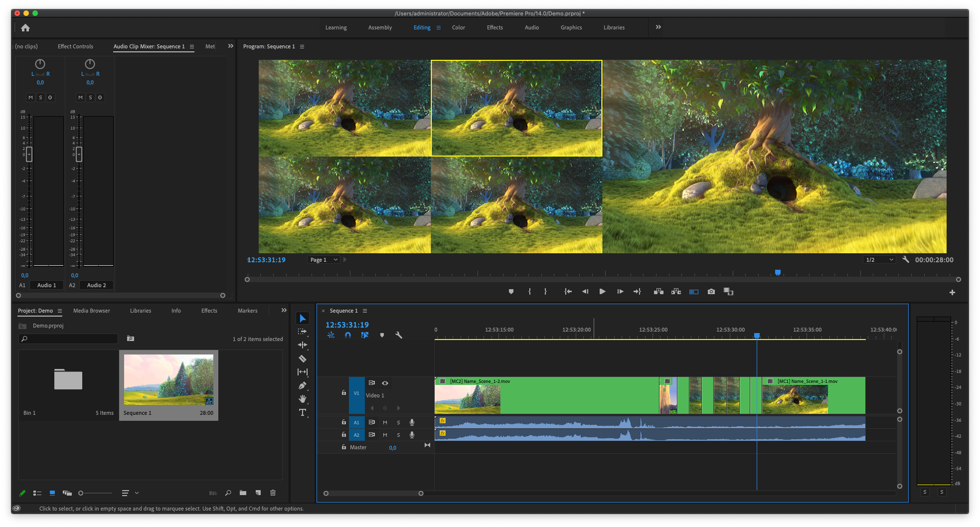This screenshot has width=980, height=527.
Task: Switch to Learning workspace
Action: [336, 28]
